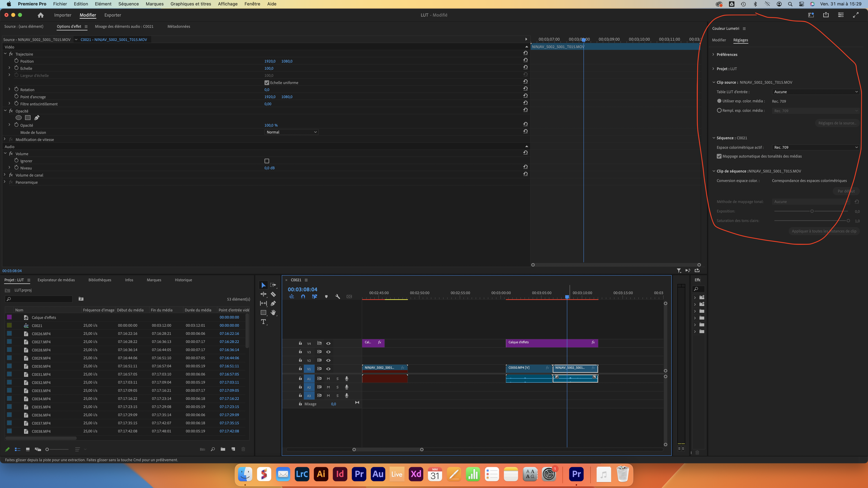Image resolution: width=868 pixels, height=488 pixels.
Task: Select the Pen tool in toolbar
Action: 273,303
